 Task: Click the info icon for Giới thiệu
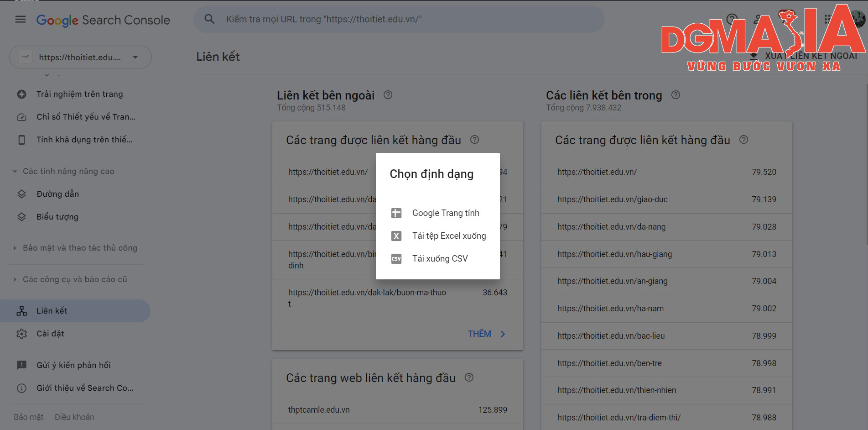coord(21,388)
